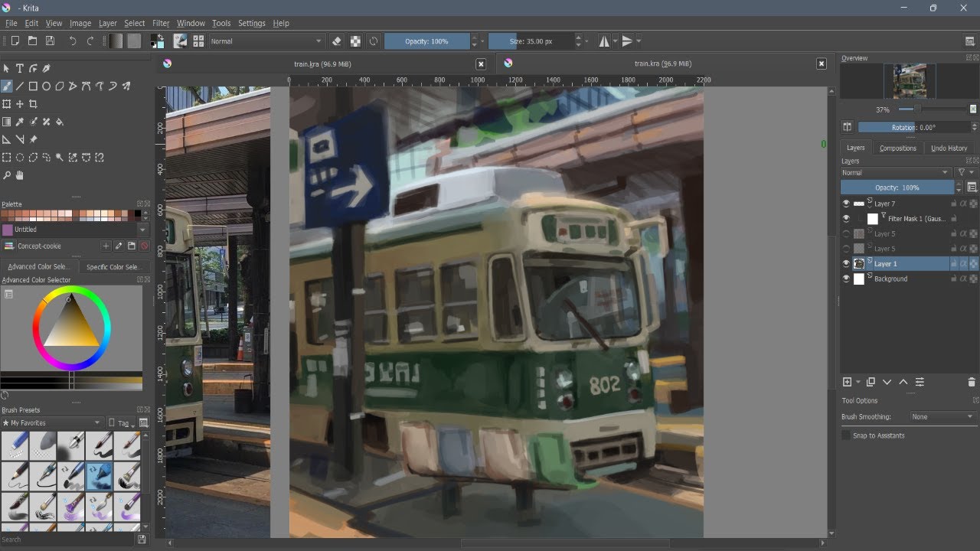Toggle Filter Mask 1 visibility
980x551 pixels.
point(846,219)
